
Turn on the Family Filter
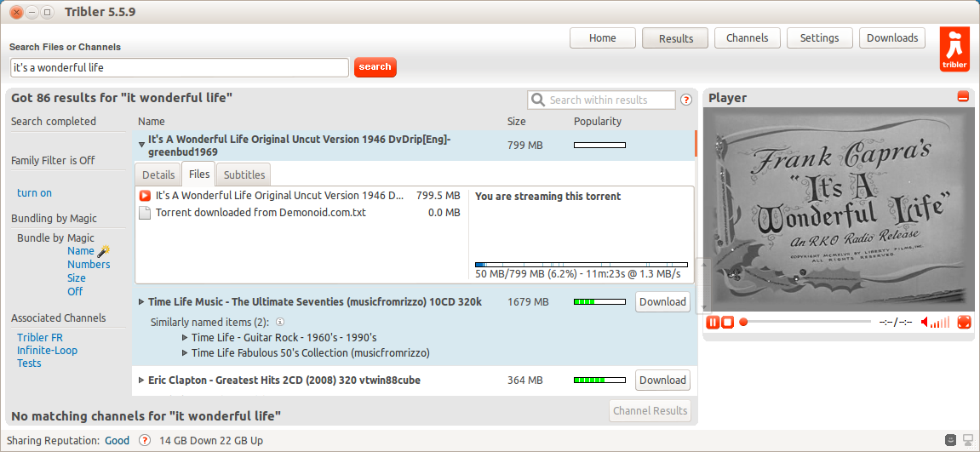pos(34,193)
